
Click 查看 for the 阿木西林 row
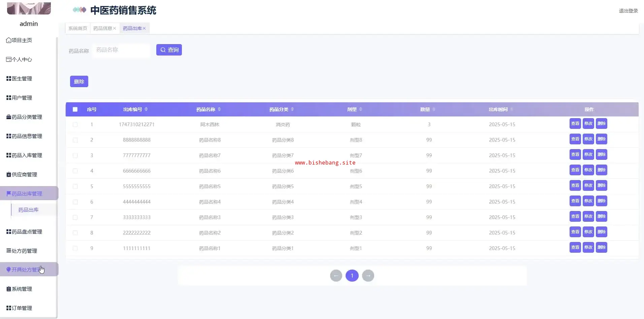575,123
